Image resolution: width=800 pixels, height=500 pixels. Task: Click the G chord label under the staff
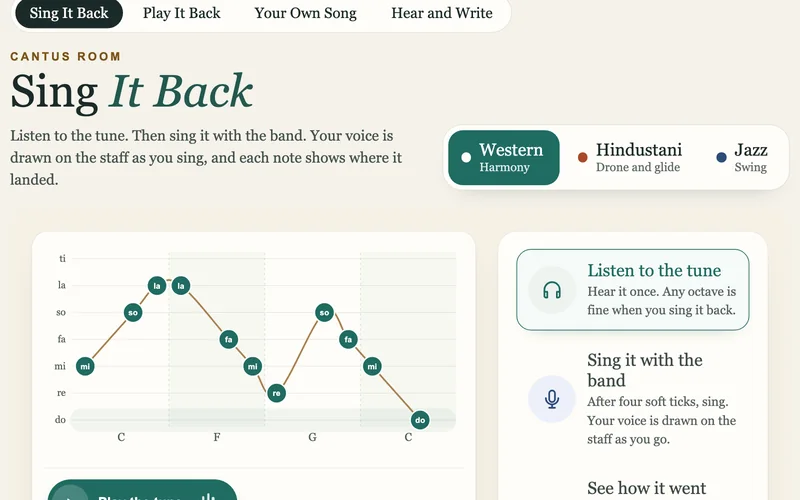312,437
